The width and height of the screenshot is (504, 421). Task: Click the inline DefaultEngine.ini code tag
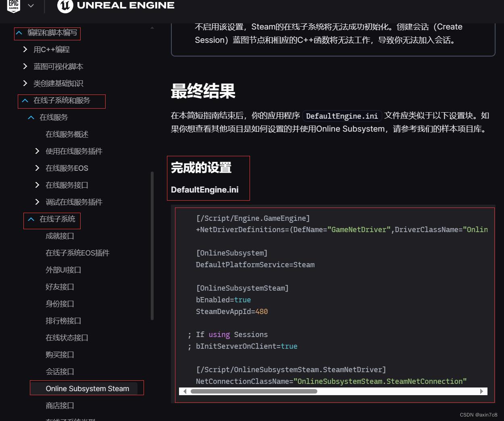(342, 116)
